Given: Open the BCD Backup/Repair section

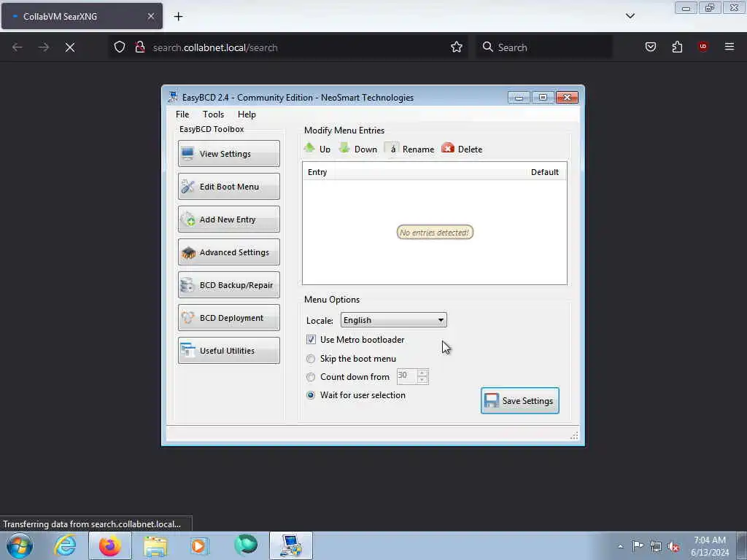Looking at the screenshot, I should click(228, 285).
